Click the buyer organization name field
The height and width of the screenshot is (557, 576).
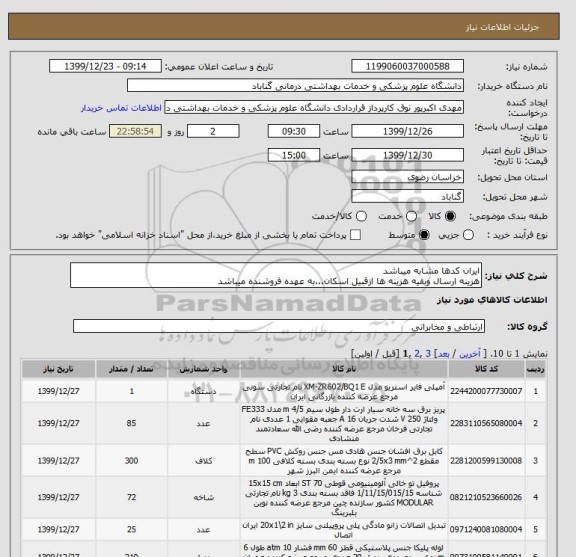295,86
